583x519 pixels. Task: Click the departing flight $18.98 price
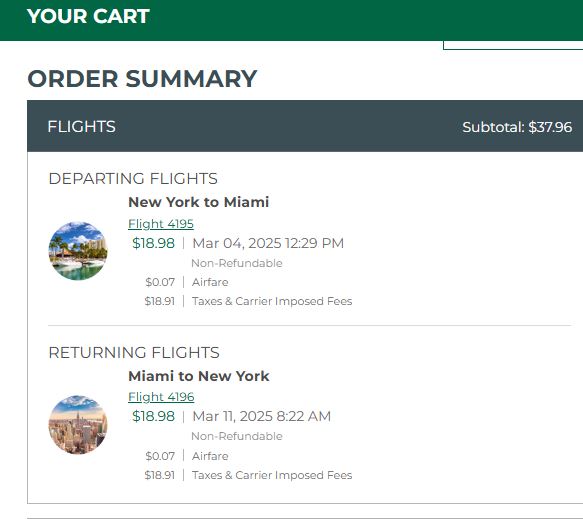(x=153, y=243)
